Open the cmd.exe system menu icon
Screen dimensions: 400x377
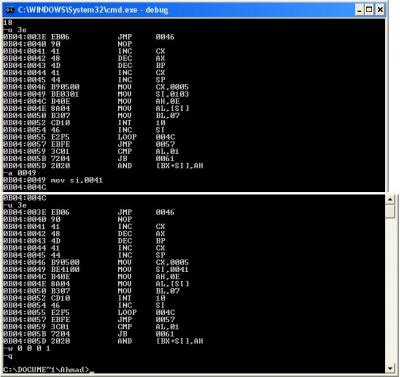9,10
